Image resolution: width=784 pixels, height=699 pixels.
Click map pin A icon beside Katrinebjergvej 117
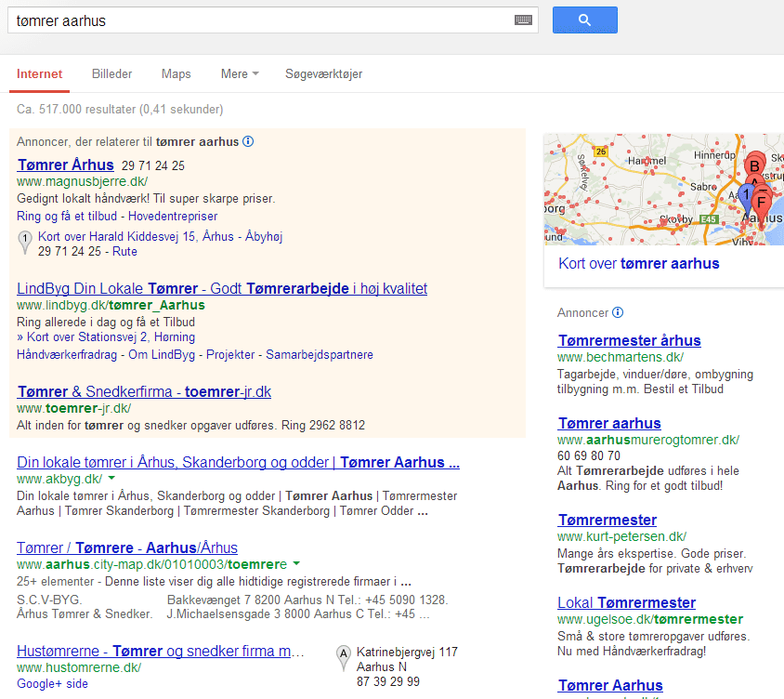pyautogui.click(x=343, y=658)
